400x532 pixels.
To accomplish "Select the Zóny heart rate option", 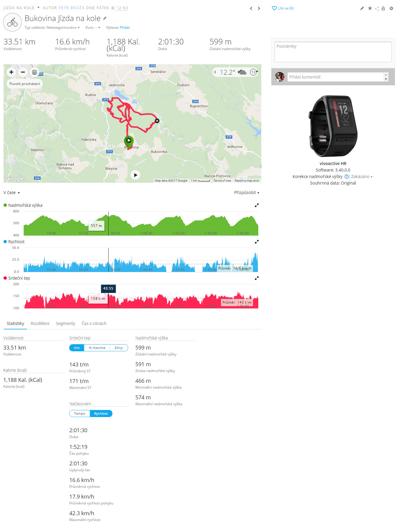I will 119,348.
